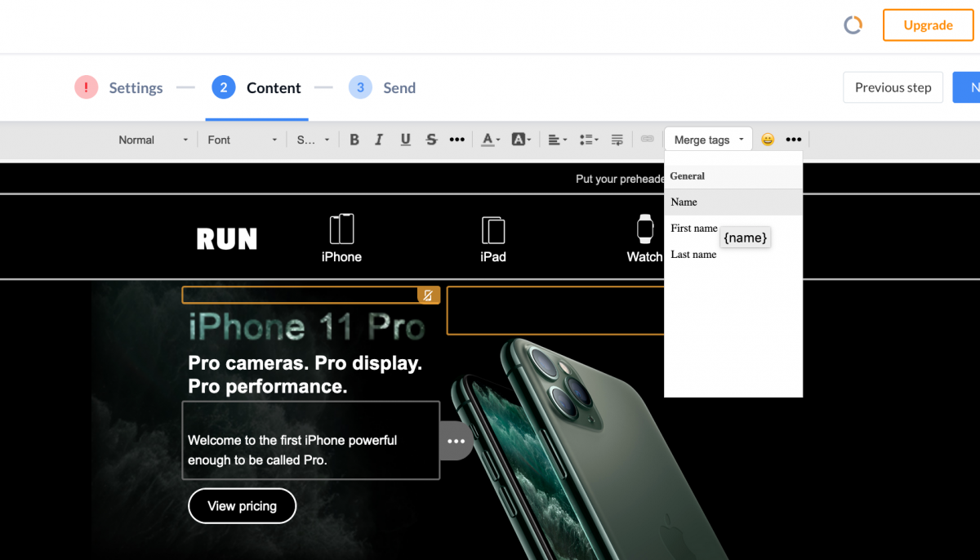This screenshot has height=560, width=980.
Task: Click the loading circle icon near Upgrade
Action: [853, 25]
